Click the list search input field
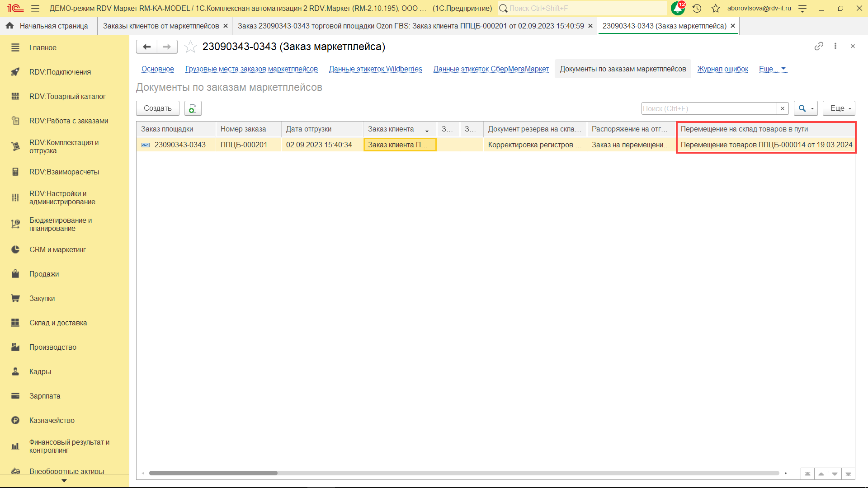The width and height of the screenshot is (868, 488). [708, 108]
